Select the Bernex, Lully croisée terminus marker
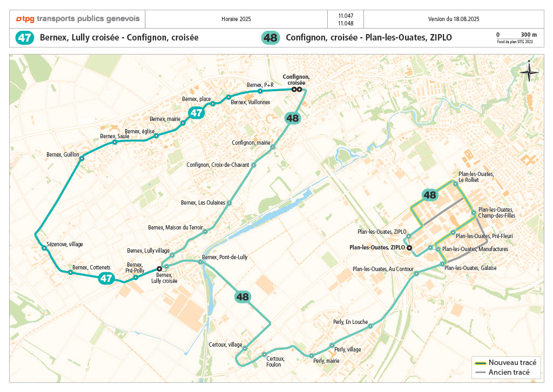This screenshot has width=553, height=392. [159, 268]
